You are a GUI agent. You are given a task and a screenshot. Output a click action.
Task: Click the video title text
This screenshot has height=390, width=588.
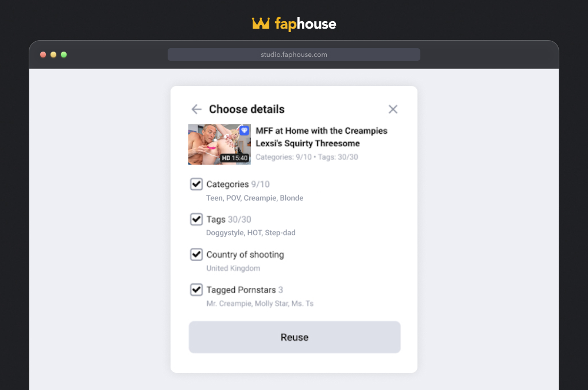click(x=322, y=137)
